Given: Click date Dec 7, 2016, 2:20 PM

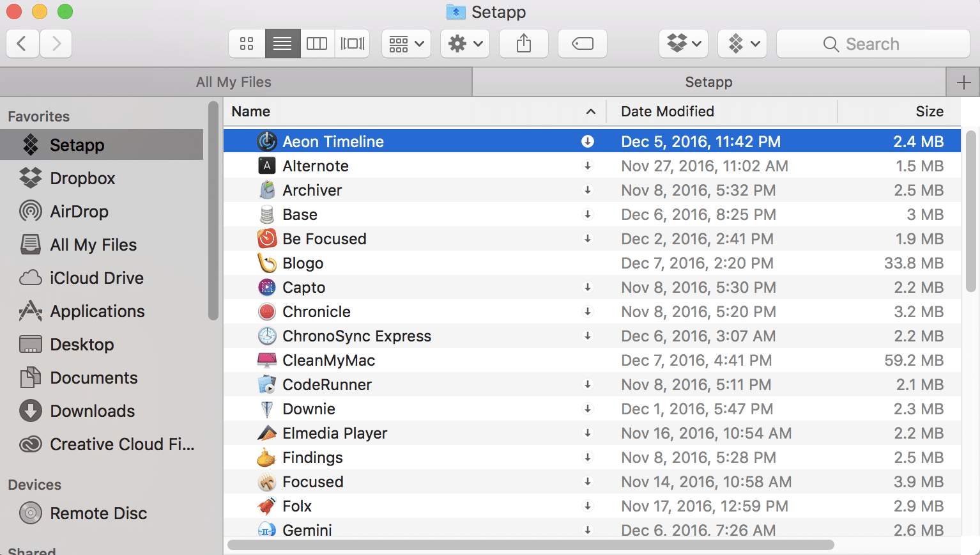Looking at the screenshot, I should click(698, 263).
